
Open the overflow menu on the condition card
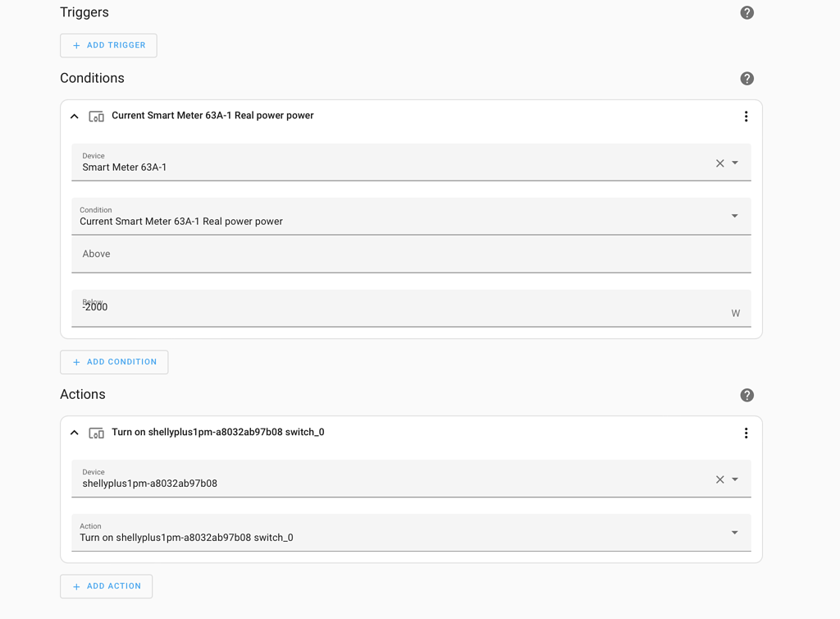pyautogui.click(x=746, y=116)
